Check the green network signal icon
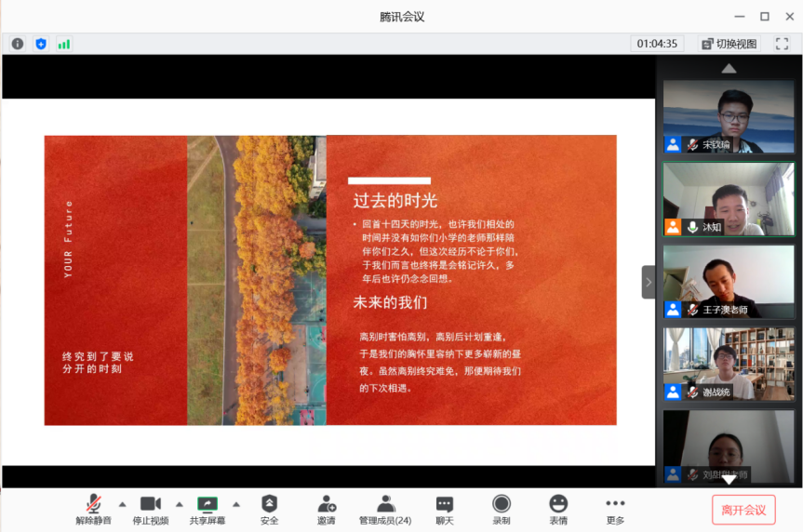Image resolution: width=803 pixels, height=532 pixels. 63,44
